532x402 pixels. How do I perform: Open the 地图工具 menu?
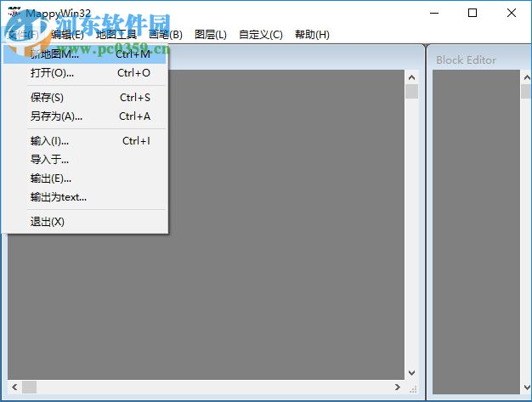[116, 35]
